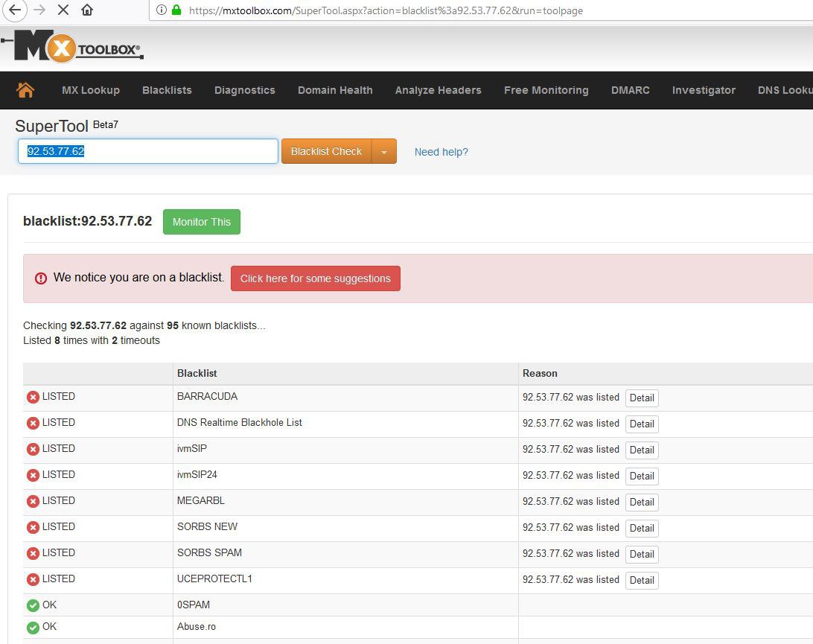Click red listed icon for DNS Realtime Blackhole List
813x644 pixels.
click(33, 423)
